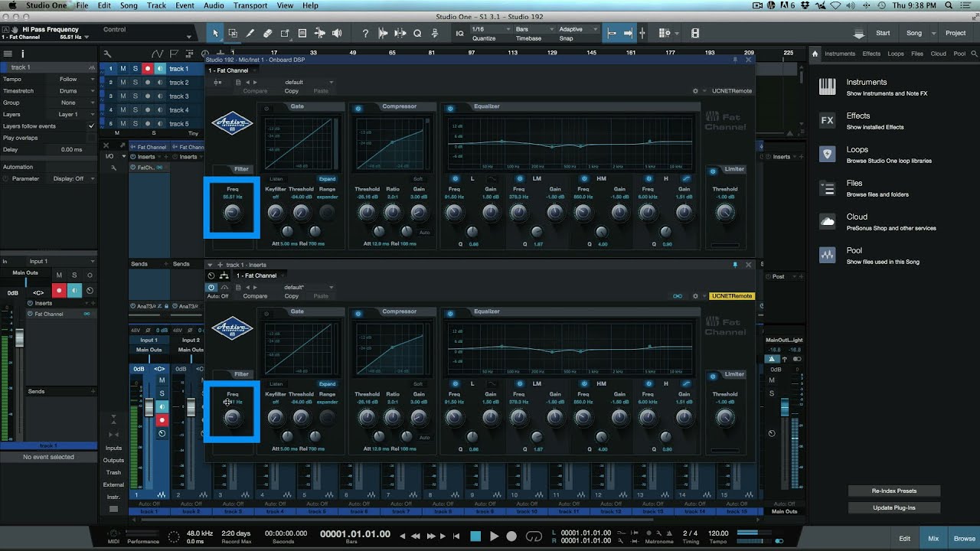Click Compressor Threshold knob in lower Fat Channel

tap(367, 417)
